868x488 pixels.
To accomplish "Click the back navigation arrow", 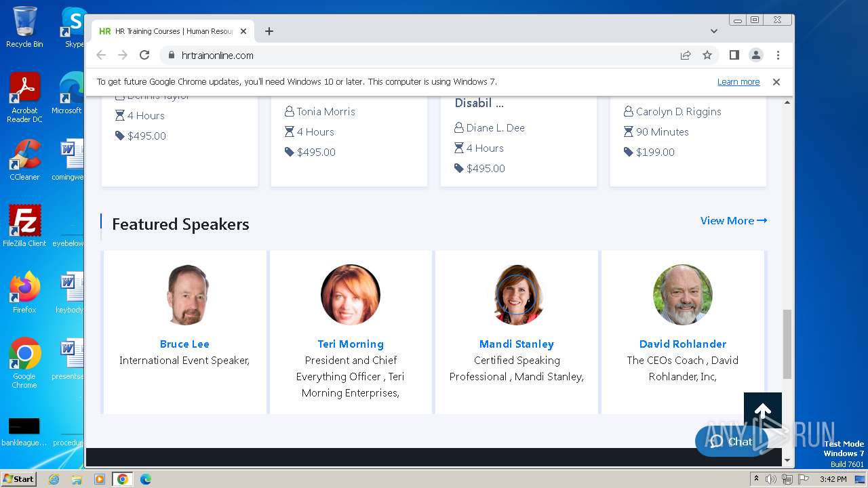I will pos(101,56).
